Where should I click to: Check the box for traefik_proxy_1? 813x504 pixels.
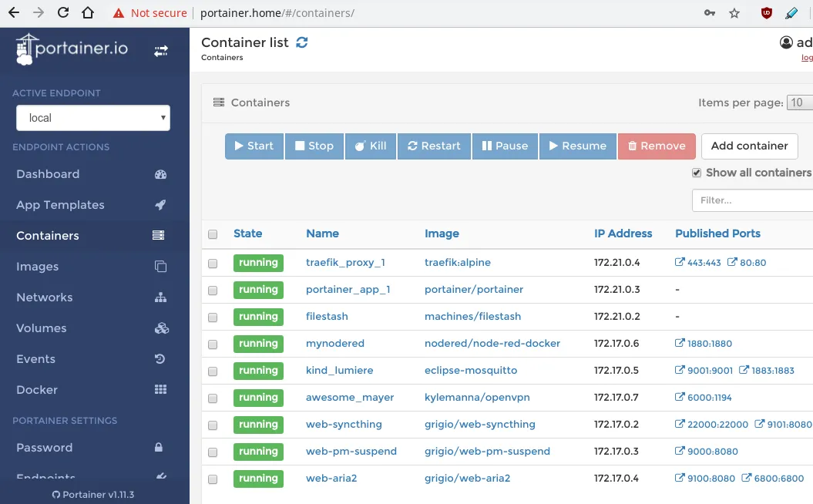(x=213, y=264)
